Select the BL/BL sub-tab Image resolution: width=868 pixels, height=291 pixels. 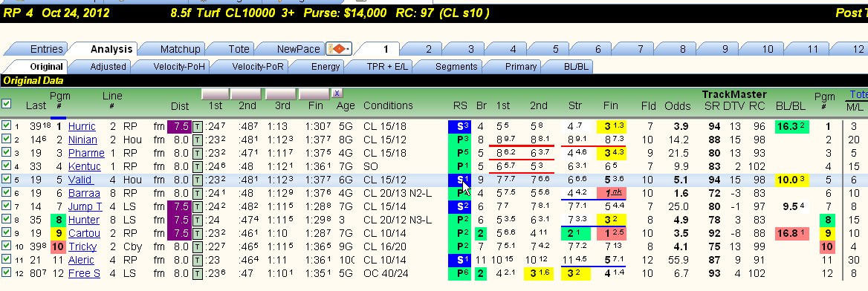pos(577,66)
